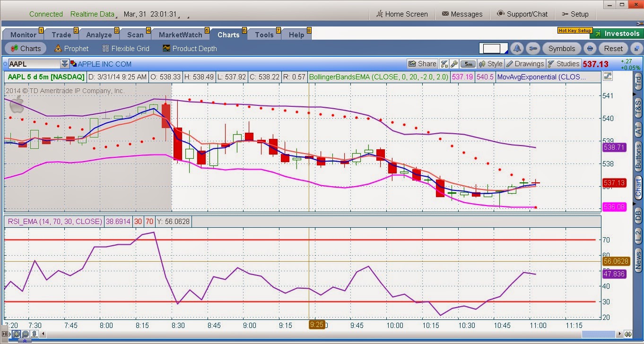Click the RSI_EMA study label
Image resolution: width=644 pixels, height=344 pixels.
point(55,221)
